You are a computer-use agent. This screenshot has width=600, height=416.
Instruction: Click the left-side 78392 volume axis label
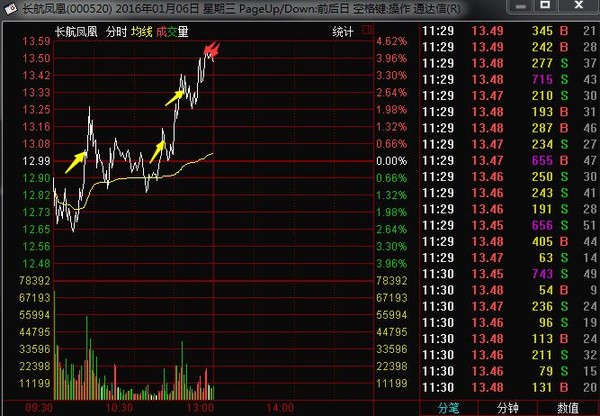click(x=35, y=281)
